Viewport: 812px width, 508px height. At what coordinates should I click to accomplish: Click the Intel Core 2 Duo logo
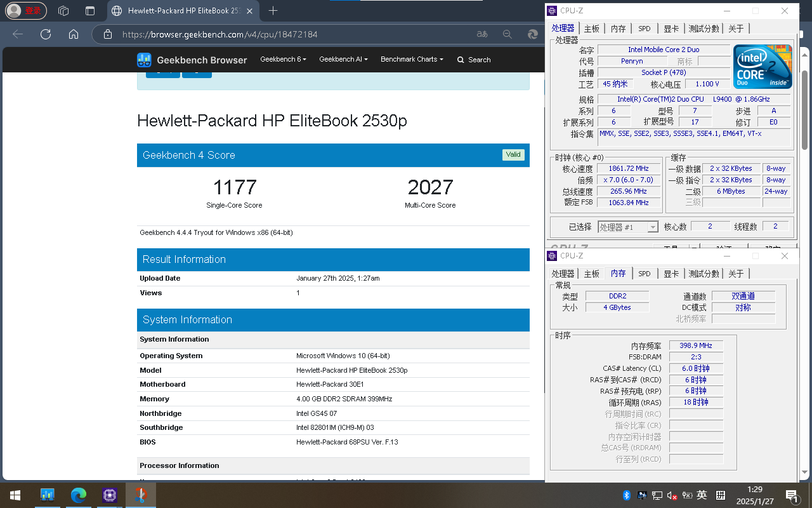pos(763,66)
